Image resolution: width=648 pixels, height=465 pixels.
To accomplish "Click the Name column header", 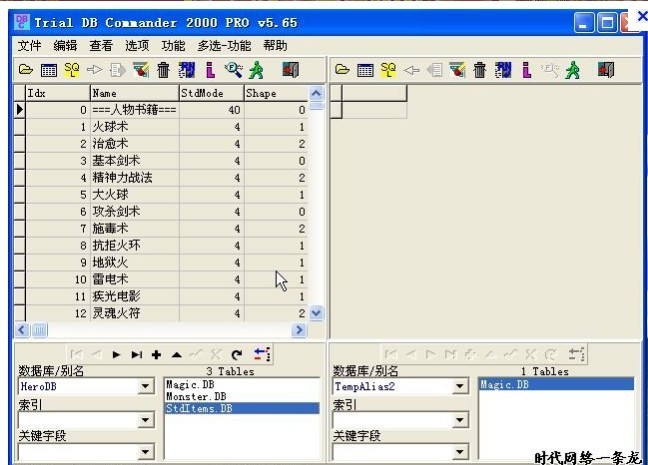I will [x=135, y=93].
